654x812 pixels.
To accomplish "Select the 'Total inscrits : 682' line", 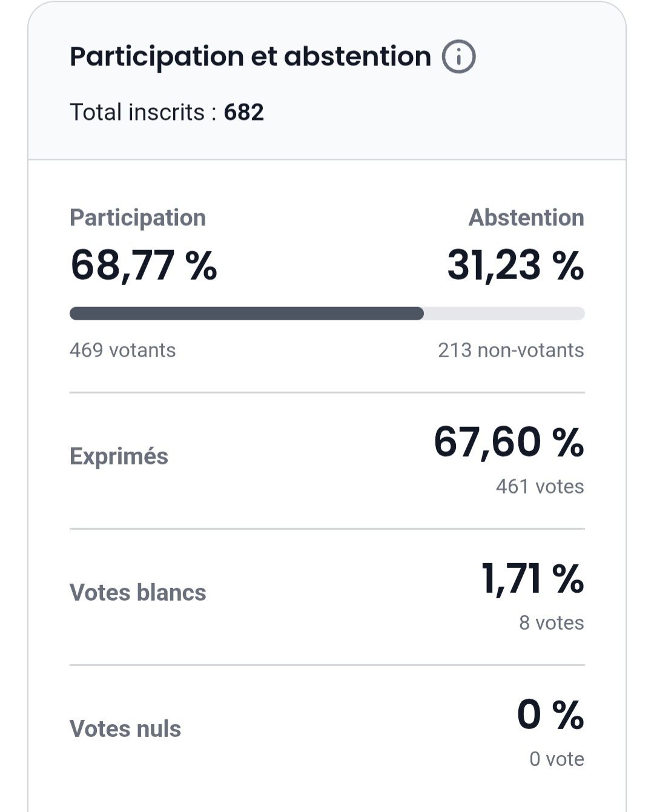I will click(167, 113).
